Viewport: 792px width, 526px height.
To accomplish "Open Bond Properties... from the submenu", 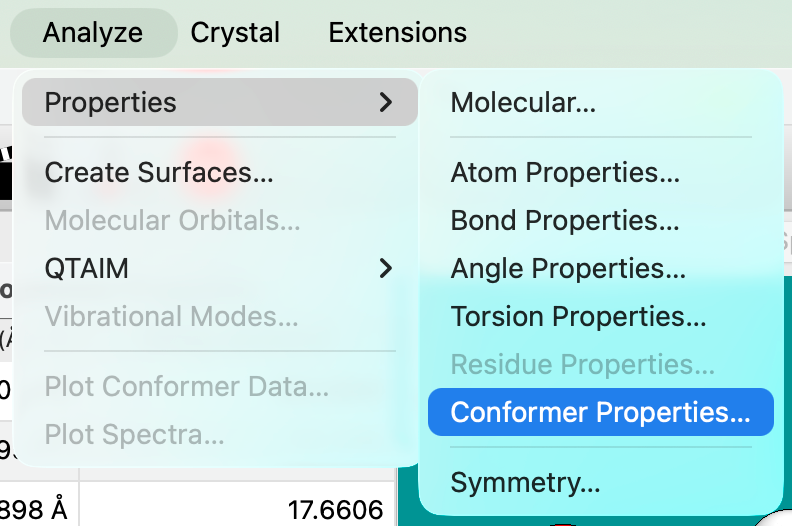I will click(x=565, y=220).
